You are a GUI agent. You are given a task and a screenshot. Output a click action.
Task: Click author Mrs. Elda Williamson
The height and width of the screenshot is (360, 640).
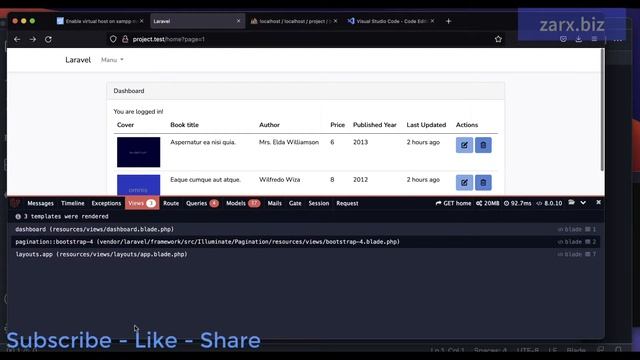pos(289,142)
